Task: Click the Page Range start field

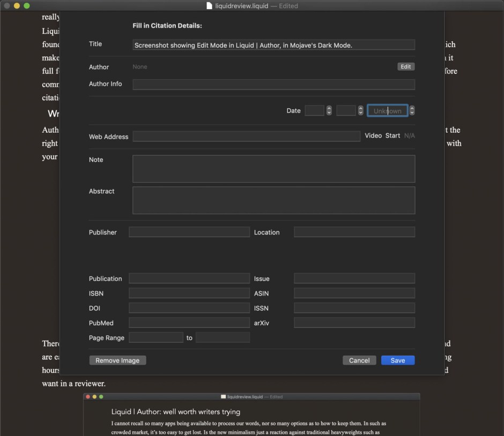Action: tap(156, 337)
